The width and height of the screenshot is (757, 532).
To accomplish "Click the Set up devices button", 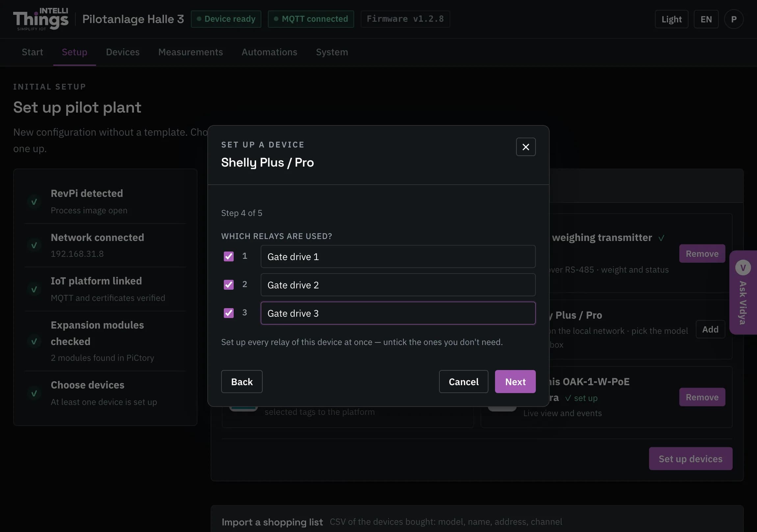I will tap(691, 459).
